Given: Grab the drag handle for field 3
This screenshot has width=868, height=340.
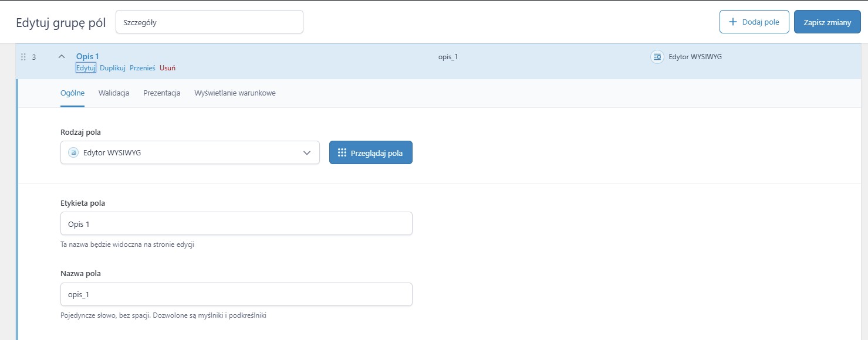Looking at the screenshot, I should coord(23,57).
